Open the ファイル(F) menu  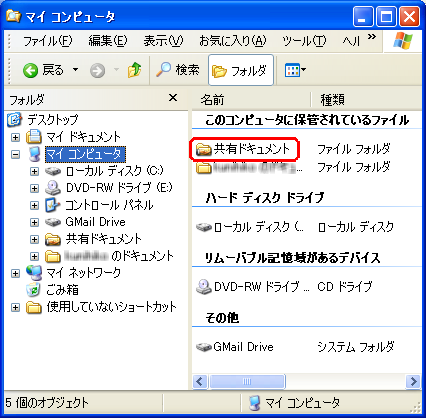47,41
